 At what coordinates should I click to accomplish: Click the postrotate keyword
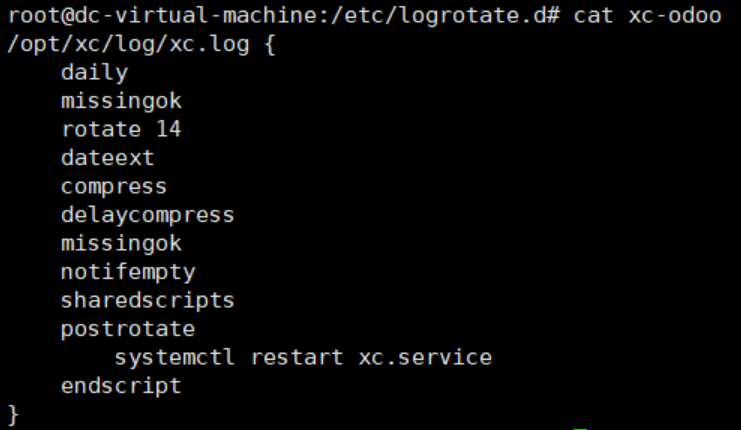(127, 328)
